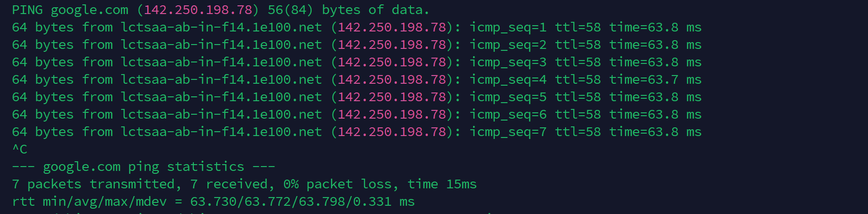Click the rtt min/avg/max/mdev label
The width and height of the screenshot is (868, 214).
89,201
